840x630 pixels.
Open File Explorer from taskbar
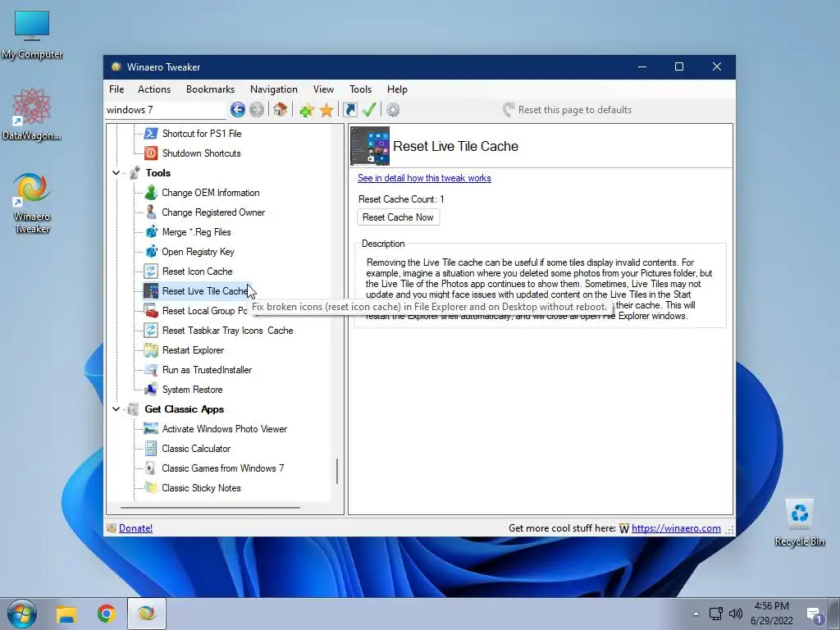[x=66, y=614]
